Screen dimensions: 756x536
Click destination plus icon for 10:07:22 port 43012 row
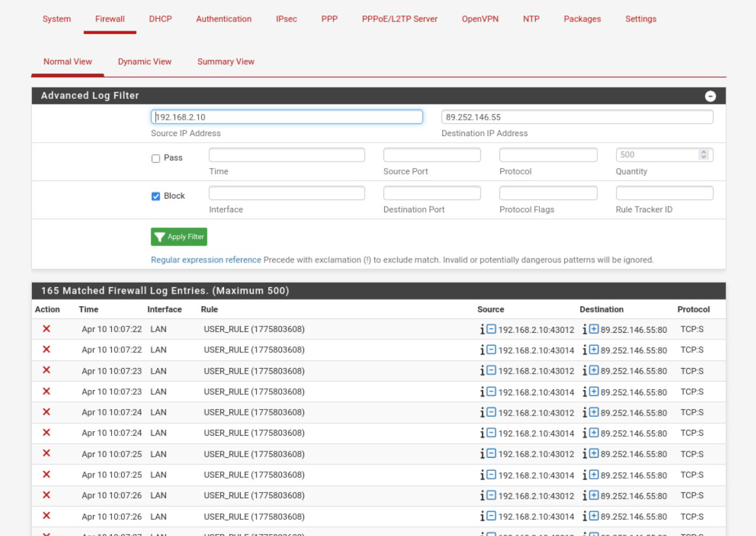[x=593, y=329]
